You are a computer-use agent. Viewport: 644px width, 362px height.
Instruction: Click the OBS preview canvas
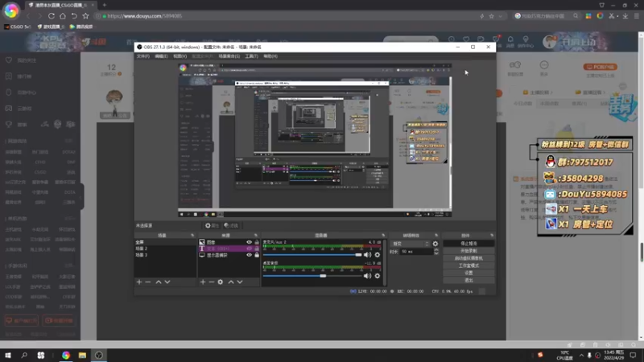(x=315, y=140)
